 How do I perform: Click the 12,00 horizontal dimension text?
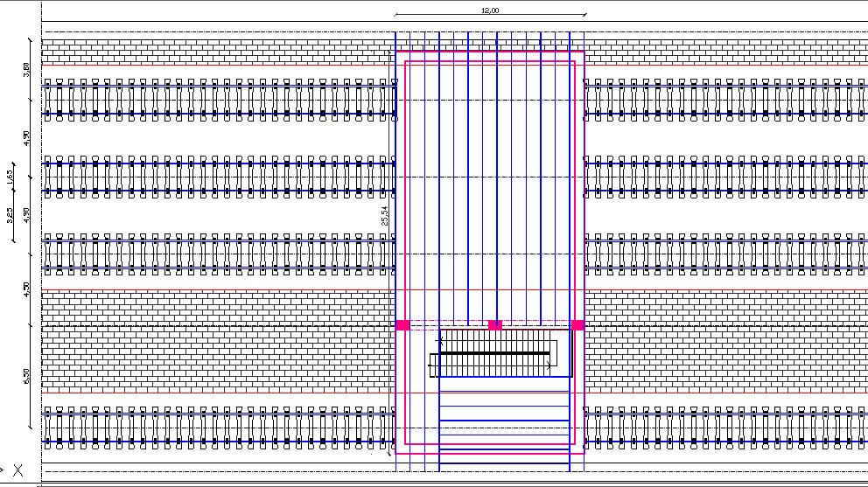pos(489,10)
